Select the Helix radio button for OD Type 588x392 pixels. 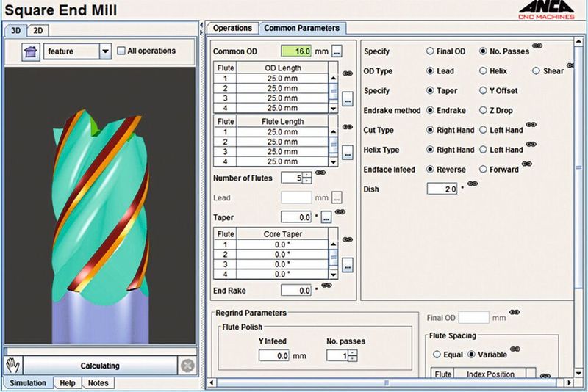(483, 70)
